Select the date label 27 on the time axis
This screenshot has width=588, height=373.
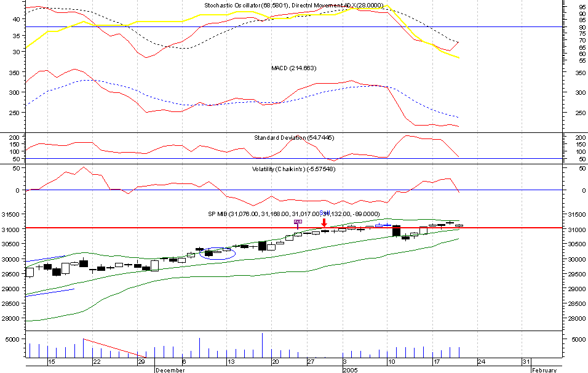[x=311, y=362]
